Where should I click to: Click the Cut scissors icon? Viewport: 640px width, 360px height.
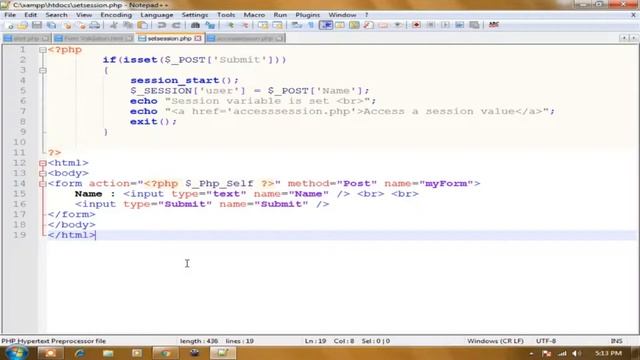[x=114, y=25]
